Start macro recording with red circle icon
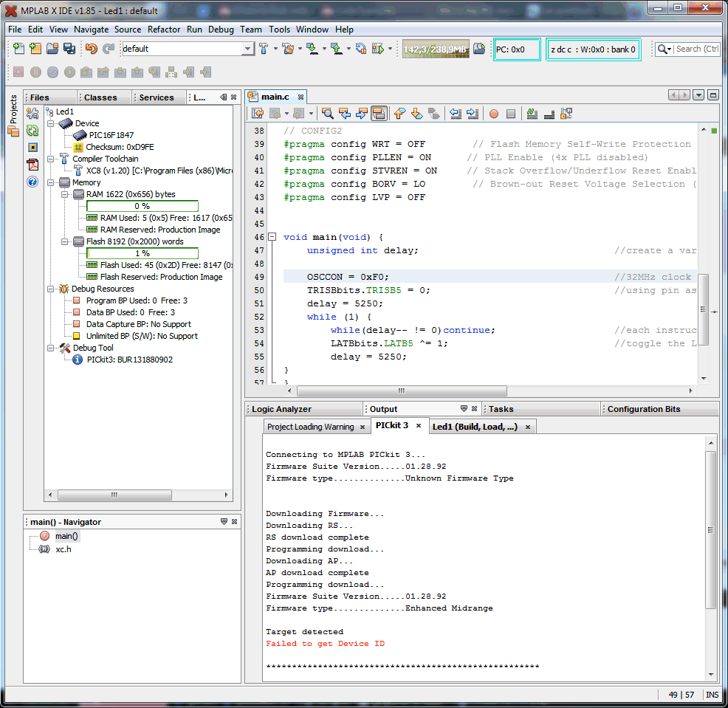The height and width of the screenshot is (708, 728). pyautogui.click(x=493, y=114)
